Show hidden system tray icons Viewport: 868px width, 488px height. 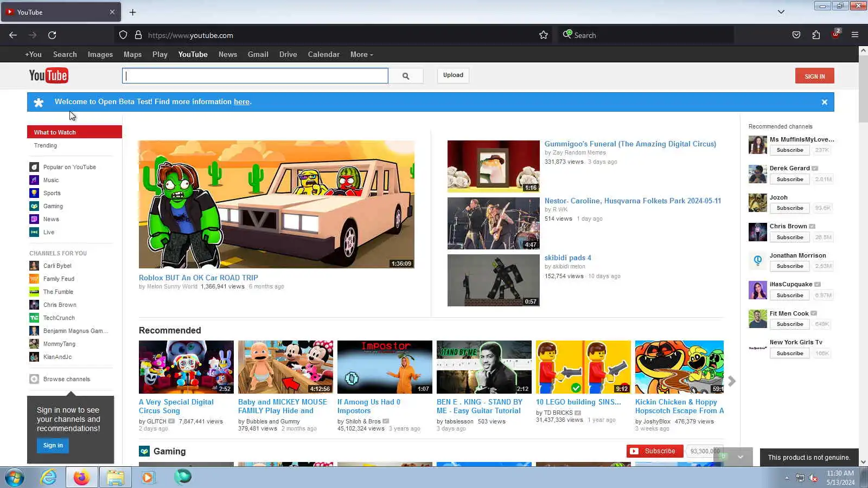point(787,478)
